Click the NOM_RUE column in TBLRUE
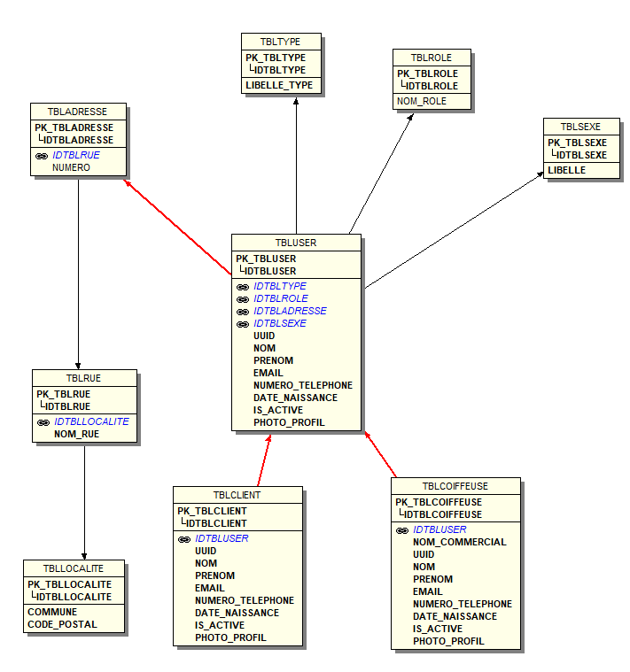This screenshot has width=630, height=672. [76, 434]
